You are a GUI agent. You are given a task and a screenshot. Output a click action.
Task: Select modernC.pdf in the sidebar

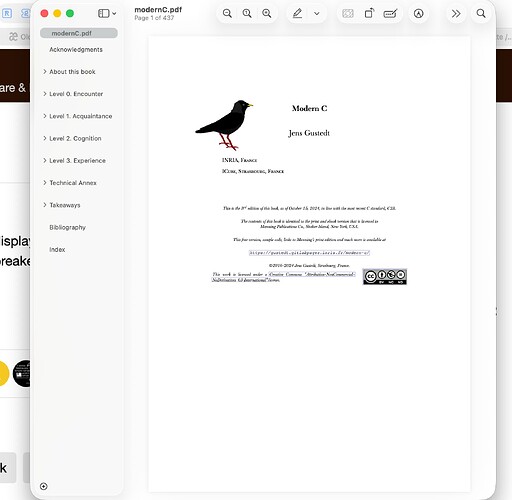click(79, 33)
